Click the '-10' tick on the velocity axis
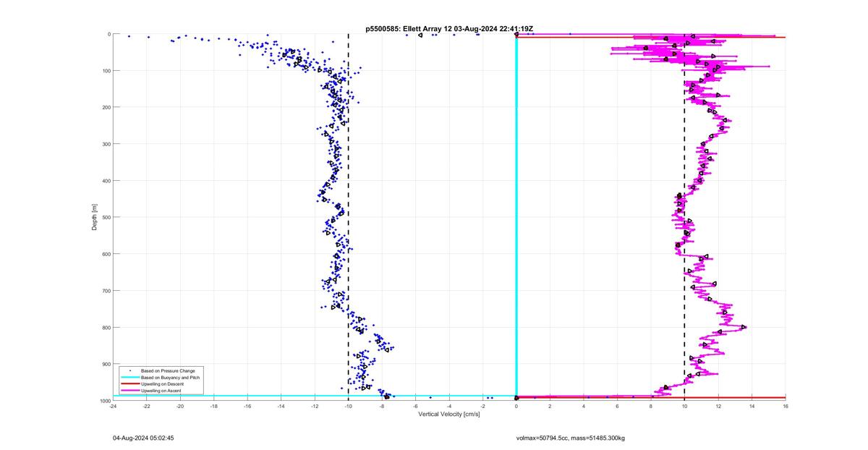Image resolution: width=868 pixels, height=450 pixels. pos(349,406)
